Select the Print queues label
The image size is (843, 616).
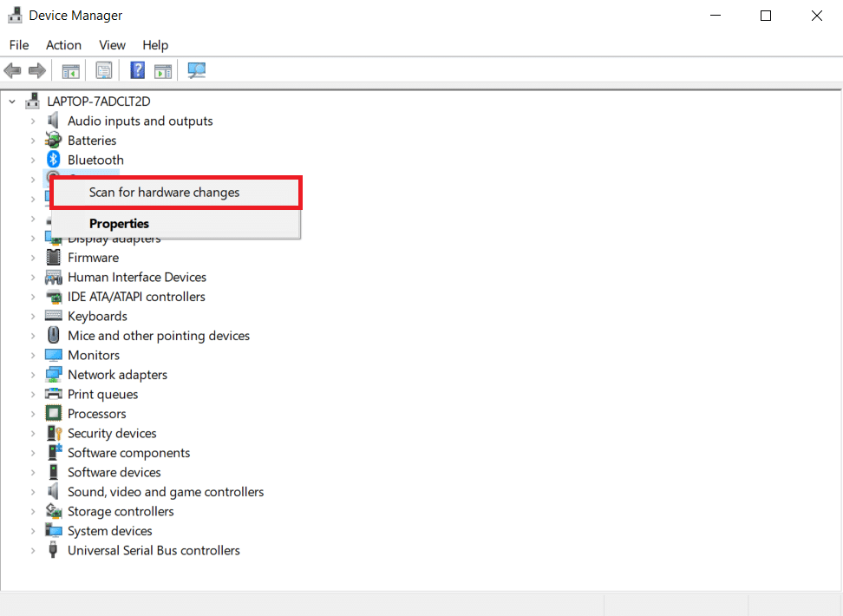click(x=102, y=395)
